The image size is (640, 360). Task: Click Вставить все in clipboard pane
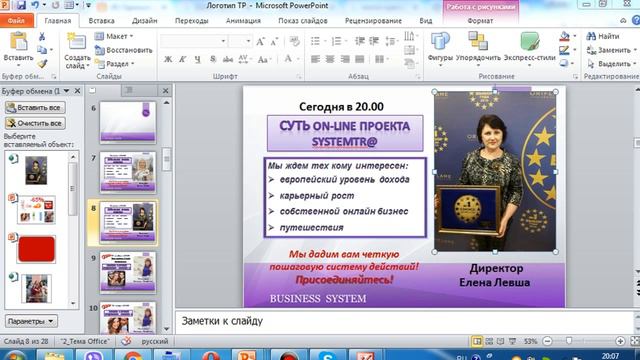[x=35, y=108]
